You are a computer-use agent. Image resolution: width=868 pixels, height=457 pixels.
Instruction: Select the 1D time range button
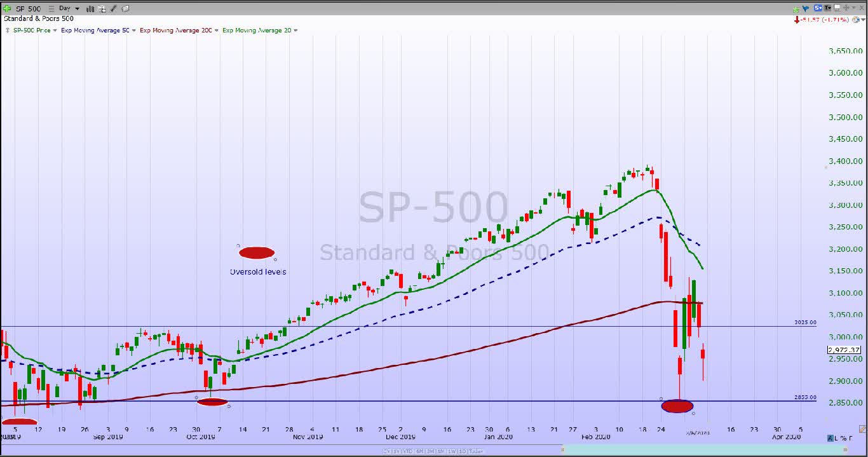[463, 451]
